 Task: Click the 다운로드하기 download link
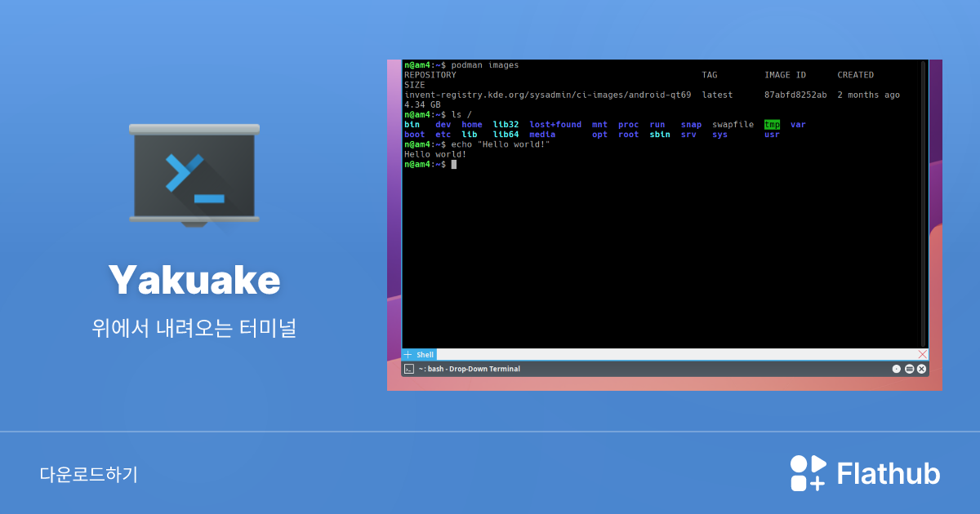click(88, 472)
